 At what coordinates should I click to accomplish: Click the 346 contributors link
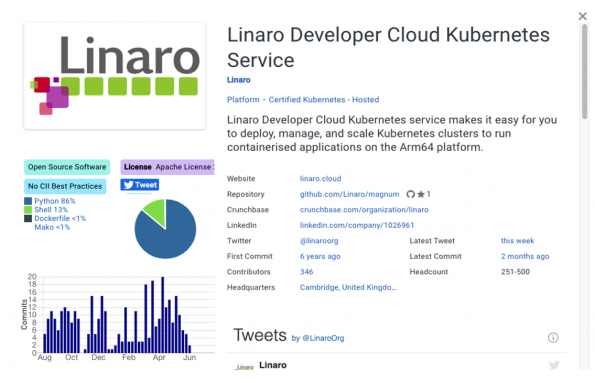point(306,272)
